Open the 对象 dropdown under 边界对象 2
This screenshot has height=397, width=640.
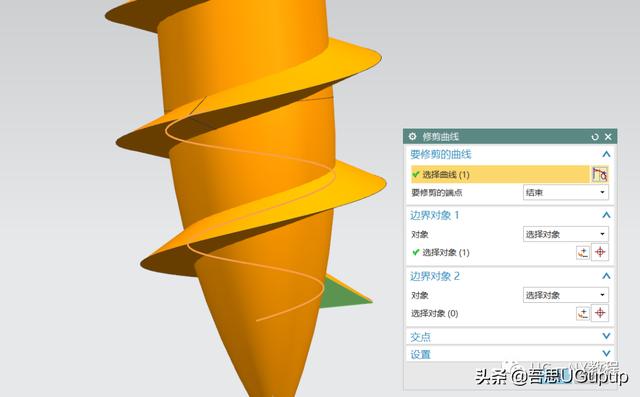(x=566, y=295)
